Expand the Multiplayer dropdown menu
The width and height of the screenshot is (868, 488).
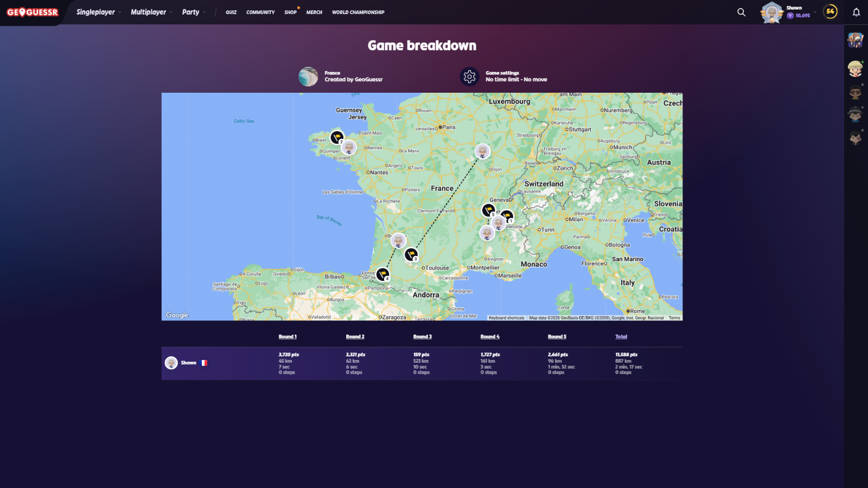151,12
